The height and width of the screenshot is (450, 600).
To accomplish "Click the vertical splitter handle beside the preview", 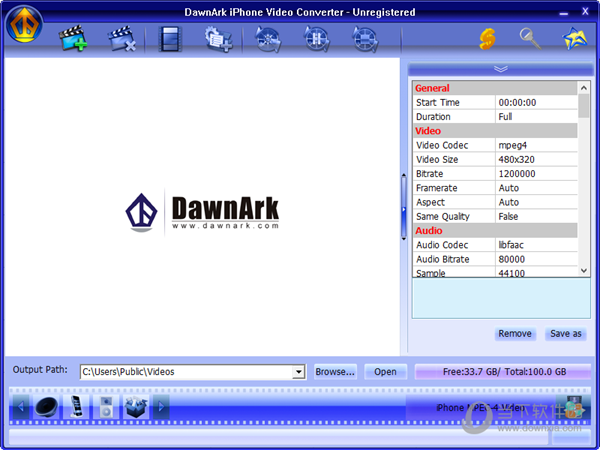I will [x=404, y=207].
